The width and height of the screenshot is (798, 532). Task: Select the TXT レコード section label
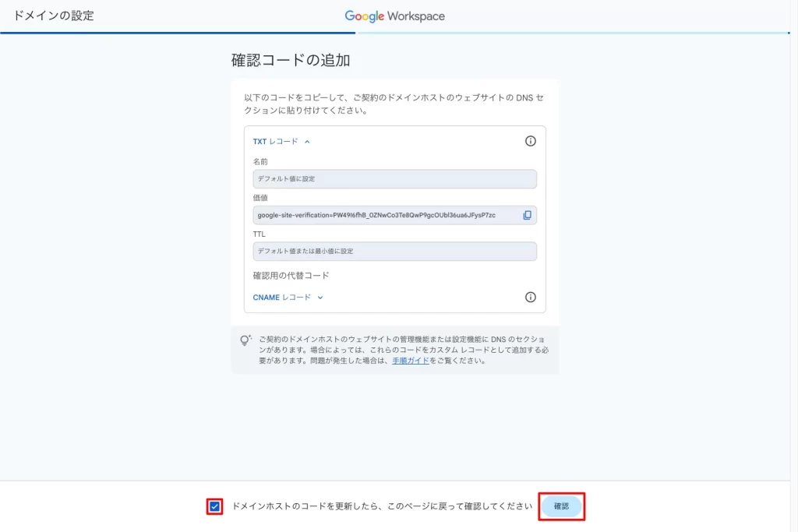(277, 141)
